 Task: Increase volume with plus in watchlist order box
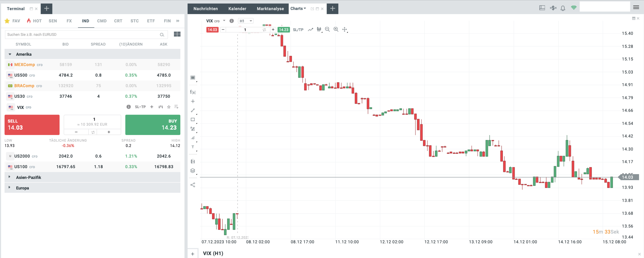pyautogui.click(x=109, y=132)
